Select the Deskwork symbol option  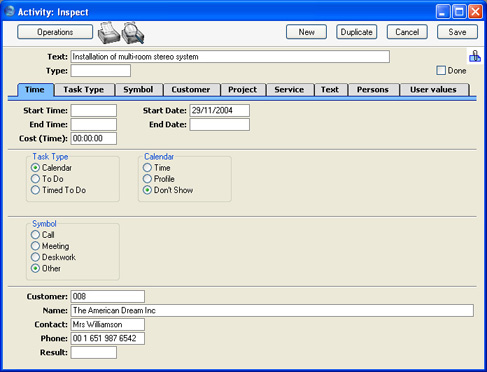click(35, 257)
